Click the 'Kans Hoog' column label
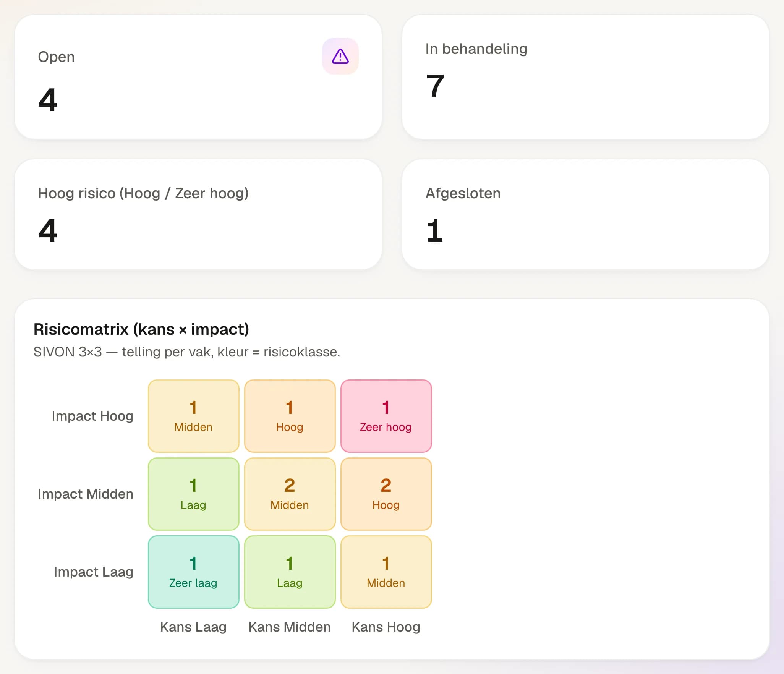The image size is (784, 674). pyautogui.click(x=386, y=627)
